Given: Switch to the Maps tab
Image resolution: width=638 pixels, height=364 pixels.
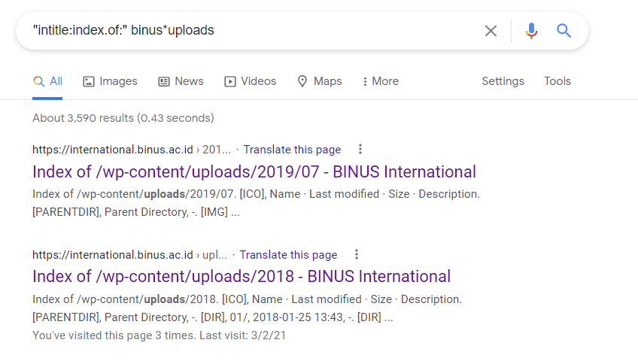Looking at the screenshot, I should click(320, 81).
